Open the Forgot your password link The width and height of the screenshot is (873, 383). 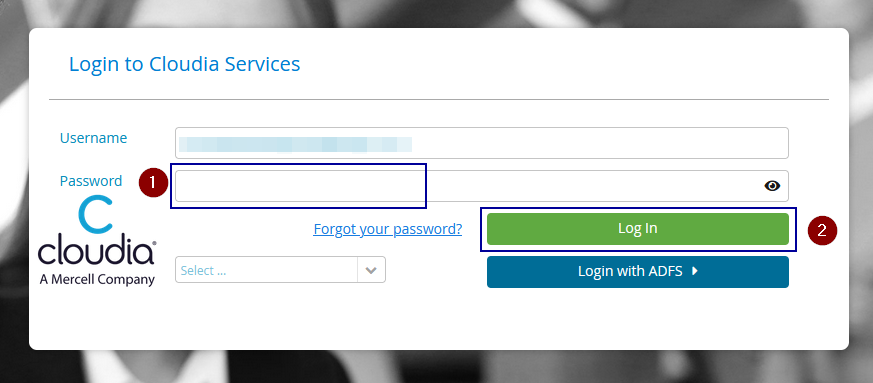(388, 229)
